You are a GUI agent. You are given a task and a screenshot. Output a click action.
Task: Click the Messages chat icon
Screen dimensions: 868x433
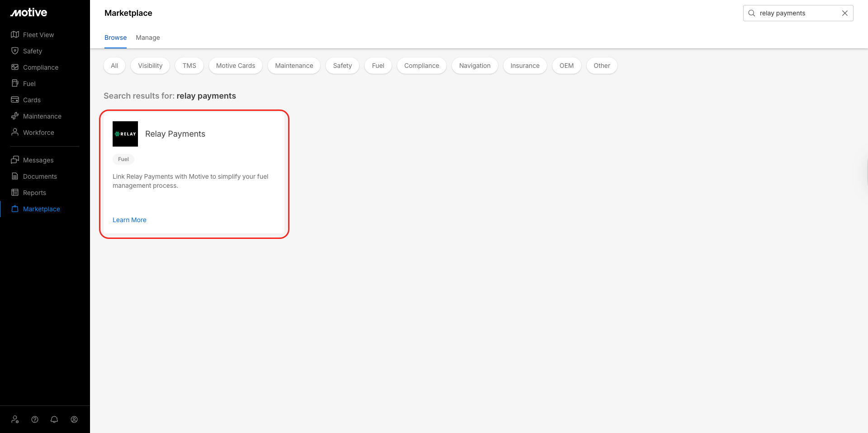[15, 160]
